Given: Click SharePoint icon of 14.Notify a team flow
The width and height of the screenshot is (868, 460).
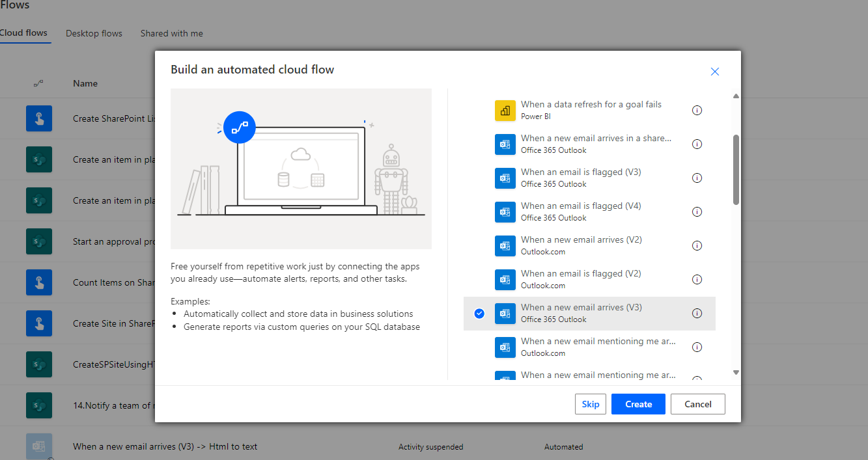Looking at the screenshot, I should pos(39,405).
